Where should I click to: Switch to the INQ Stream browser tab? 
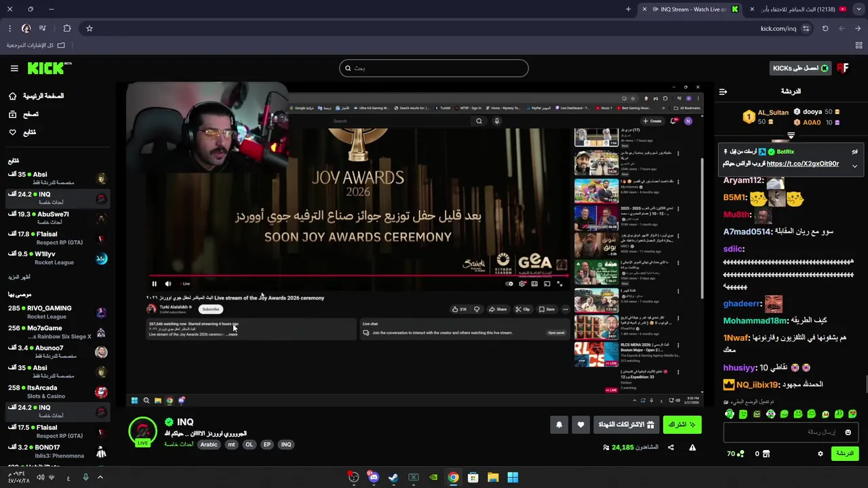(x=691, y=9)
